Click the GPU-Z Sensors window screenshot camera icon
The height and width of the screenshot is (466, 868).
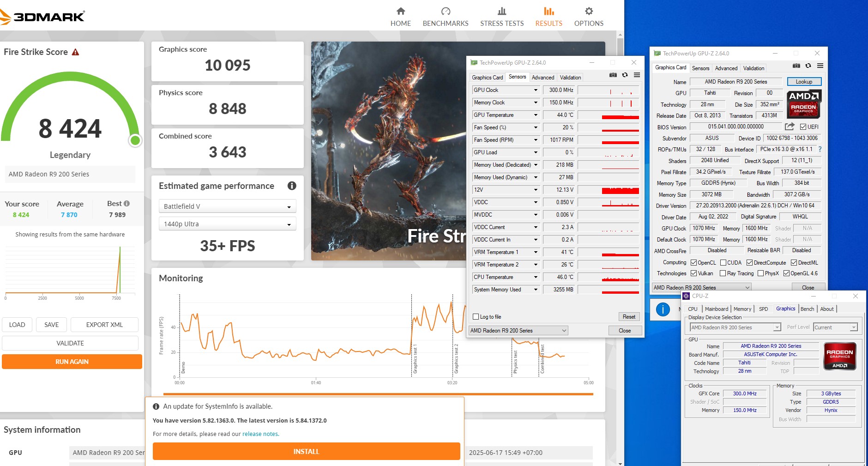pos(613,75)
